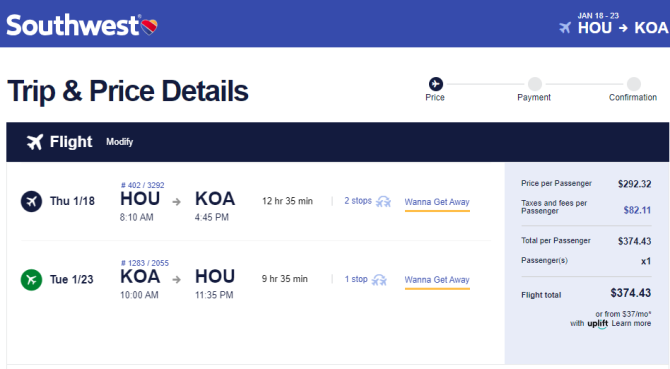This screenshot has height=369, width=670.
Task: Click the white plane icon in Flight bar
Action: [x=35, y=142]
